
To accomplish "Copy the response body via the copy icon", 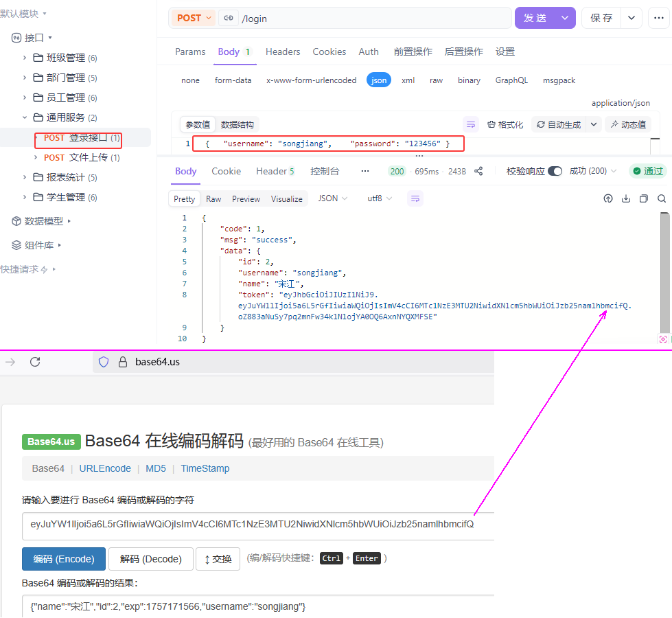I will point(644,198).
